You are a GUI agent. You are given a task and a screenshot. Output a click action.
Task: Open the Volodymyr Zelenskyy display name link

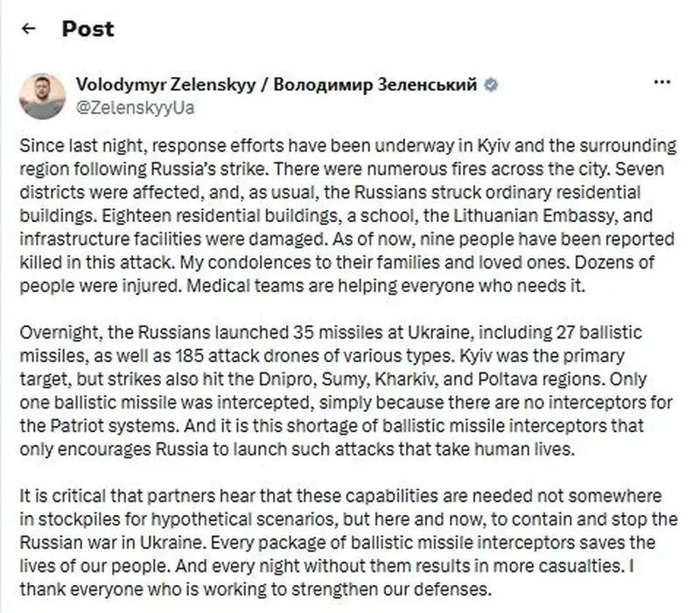click(165, 84)
